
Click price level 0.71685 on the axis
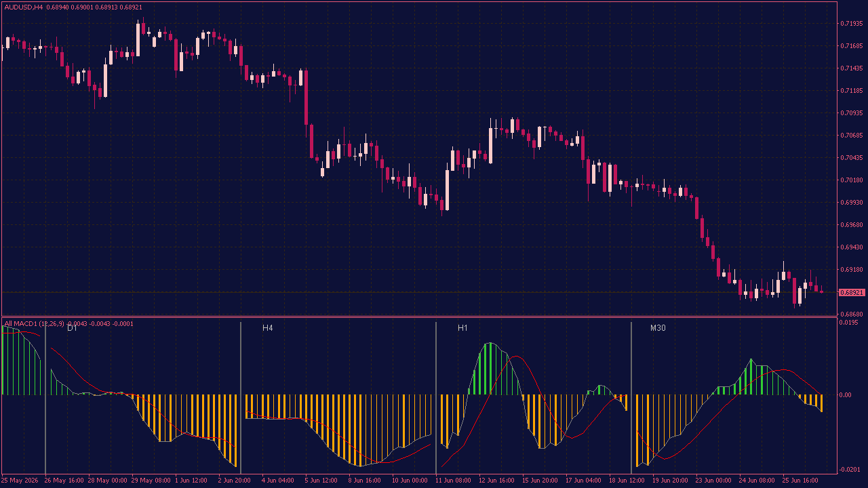pyautogui.click(x=852, y=46)
